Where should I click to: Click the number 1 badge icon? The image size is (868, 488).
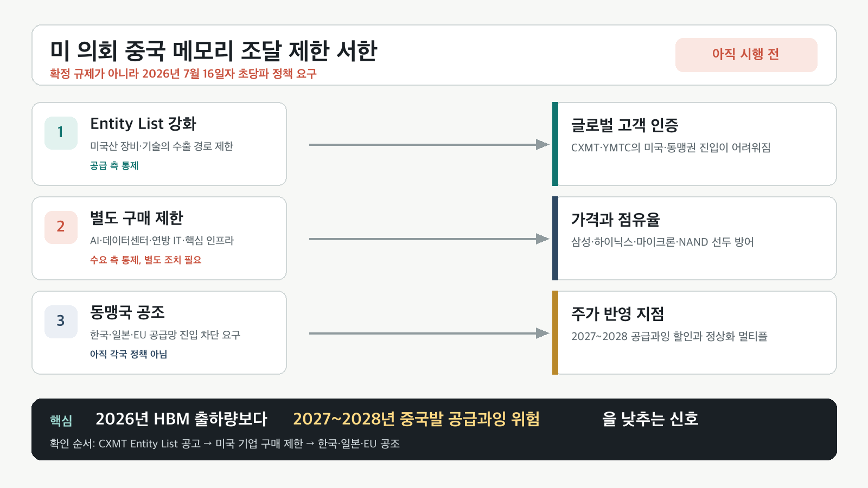tap(61, 133)
